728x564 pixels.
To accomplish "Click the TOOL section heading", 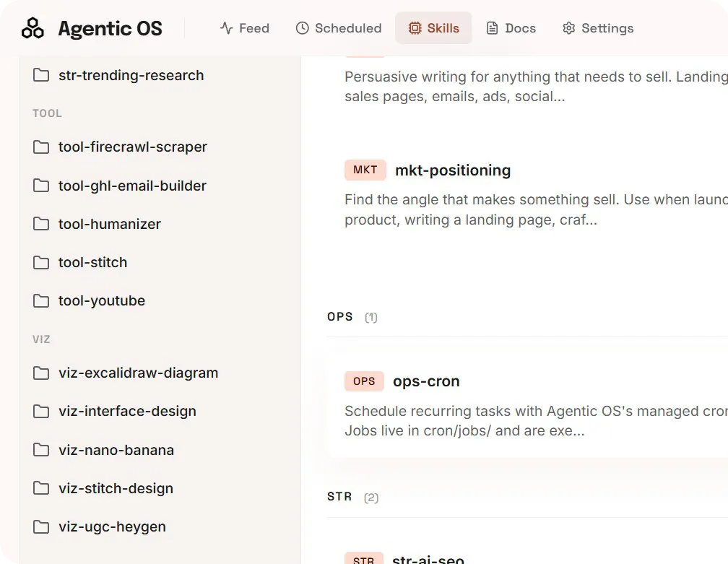I will click(47, 113).
